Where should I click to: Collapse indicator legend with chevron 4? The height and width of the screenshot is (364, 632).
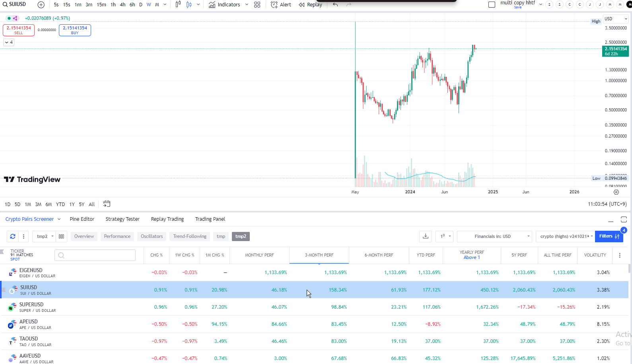pyautogui.click(x=9, y=42)
